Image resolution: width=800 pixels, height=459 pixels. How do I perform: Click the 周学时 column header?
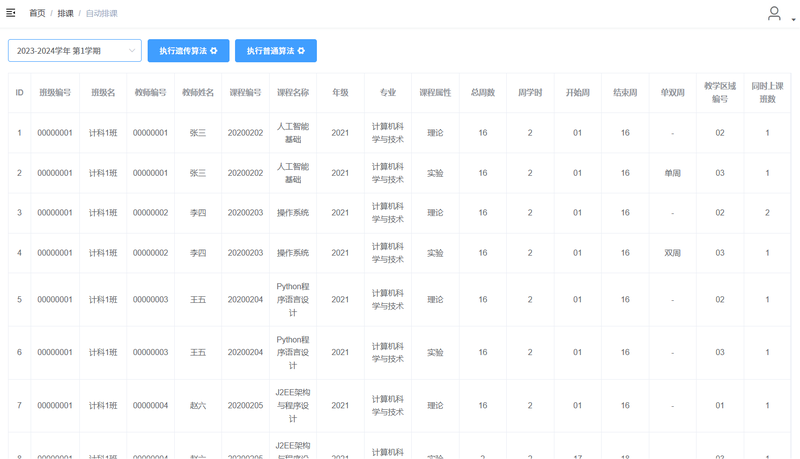tap(530, 93)
